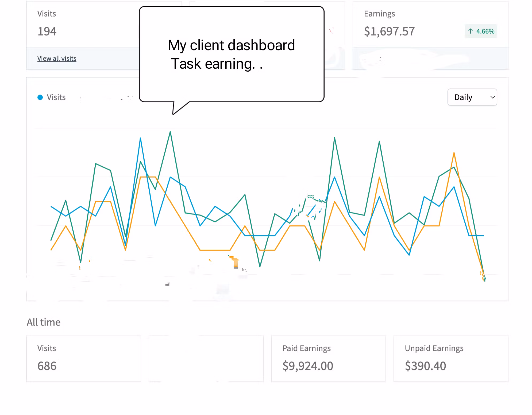Click the 194 visits count
The image size is (532, 415).
47,32
